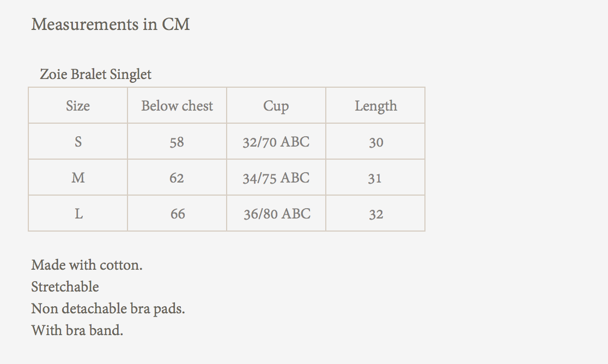The height and width of the screenshot is (364, 608).
Task: Select the size 'M' row cell
Action: click(x=78, y=178)
